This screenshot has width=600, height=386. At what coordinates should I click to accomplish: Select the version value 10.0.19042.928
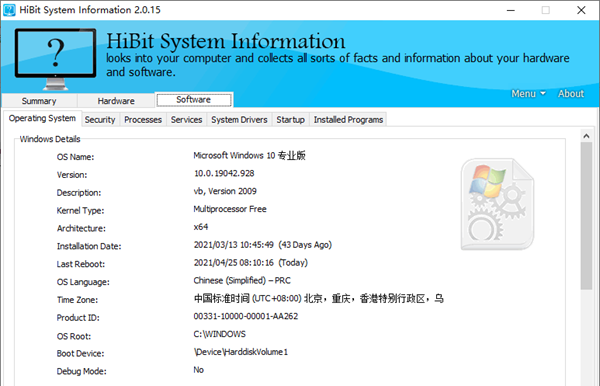pyautogui.click(x=224, y=173)
